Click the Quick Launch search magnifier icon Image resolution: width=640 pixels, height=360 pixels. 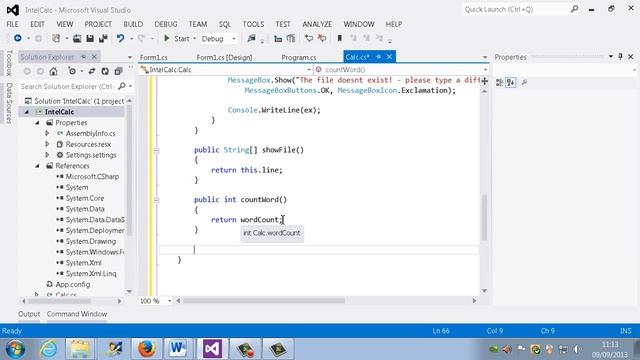click(x=574, y=9)
